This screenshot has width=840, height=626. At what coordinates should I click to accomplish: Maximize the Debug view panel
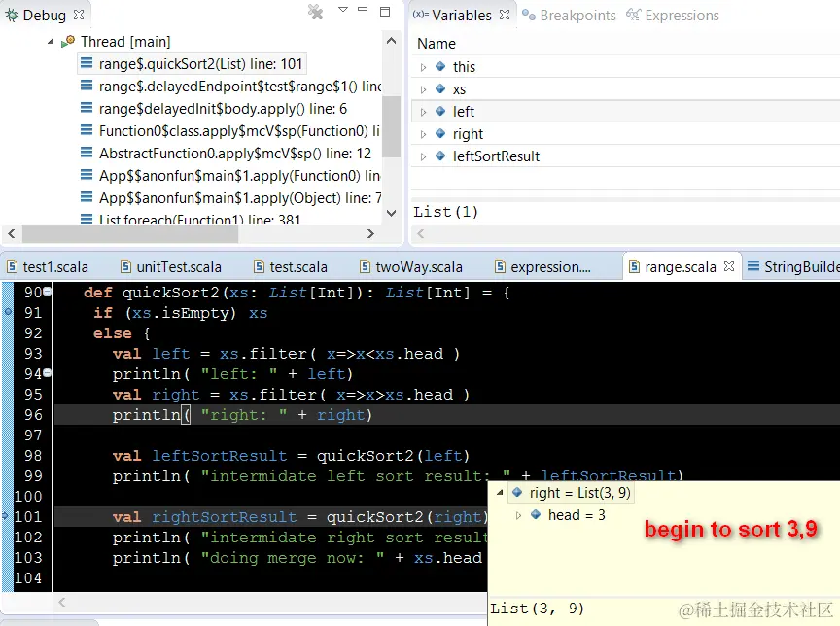point(385,12)
